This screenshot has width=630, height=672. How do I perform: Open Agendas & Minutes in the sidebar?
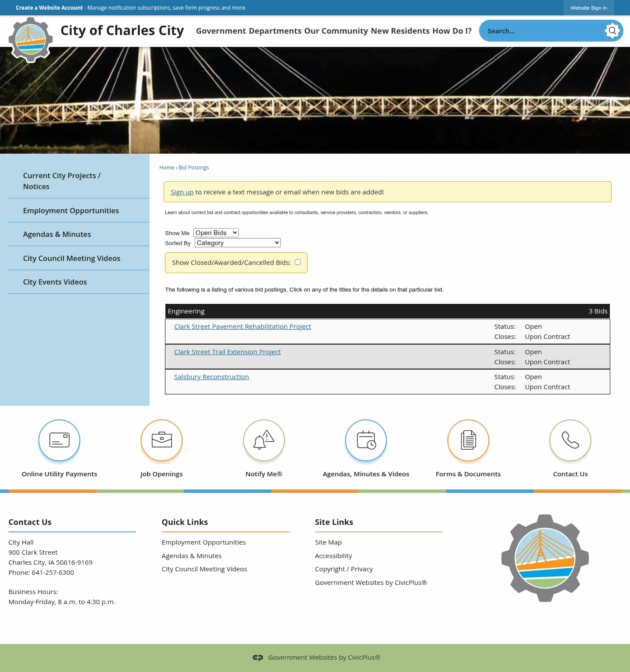[79, 234]
